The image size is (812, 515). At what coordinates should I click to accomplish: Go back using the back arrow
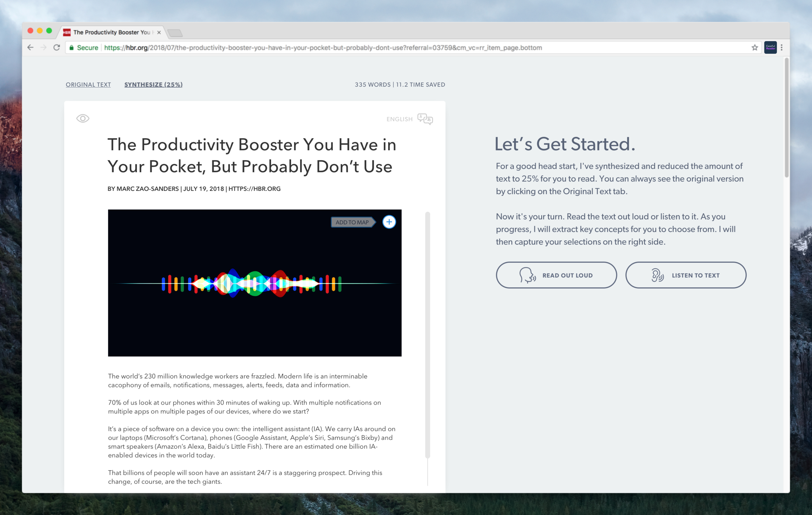[x=30, y=47]
